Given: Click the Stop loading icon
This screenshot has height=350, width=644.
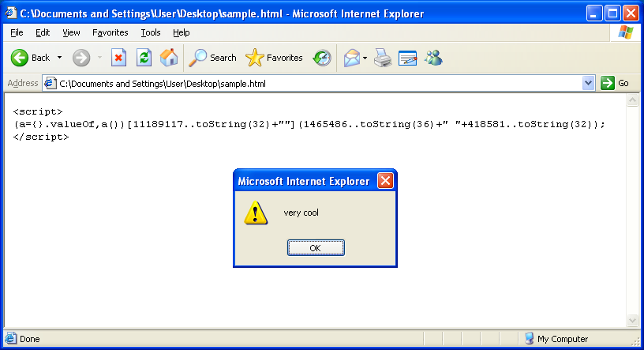Looking at the screenshot, I should click(118, 58).
